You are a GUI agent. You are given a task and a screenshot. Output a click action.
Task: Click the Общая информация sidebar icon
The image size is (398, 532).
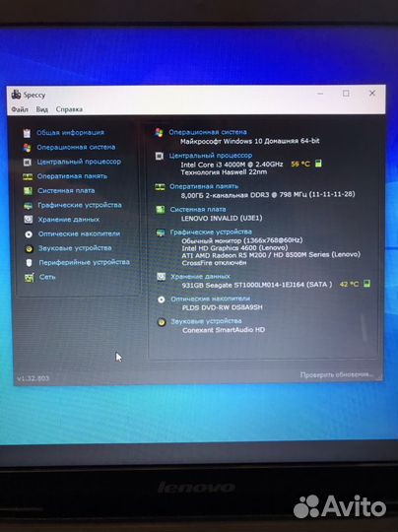[27, 133]
